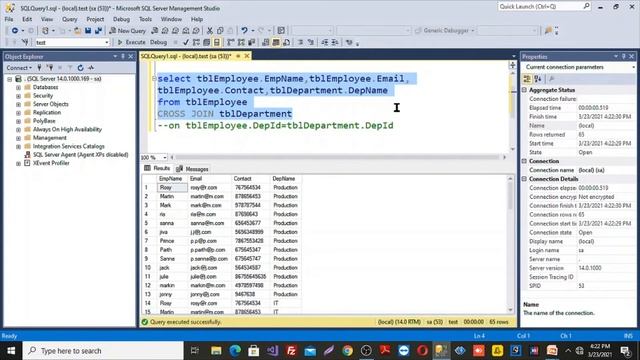This screenshot has height=360, width=640.
Task: Open Google Chrome from the taskbar
Action: (x=347, y=351)
